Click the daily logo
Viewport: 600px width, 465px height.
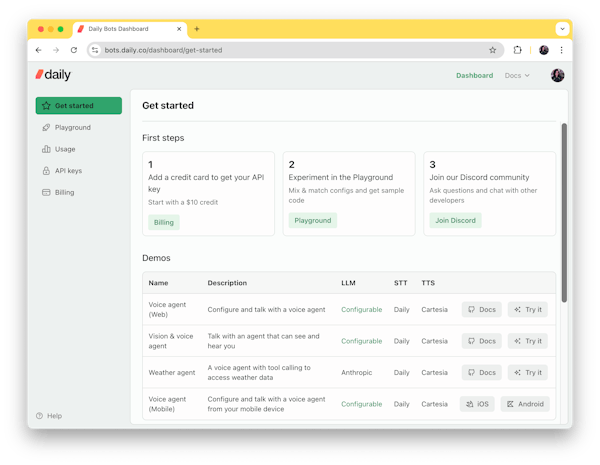(53, 75)
